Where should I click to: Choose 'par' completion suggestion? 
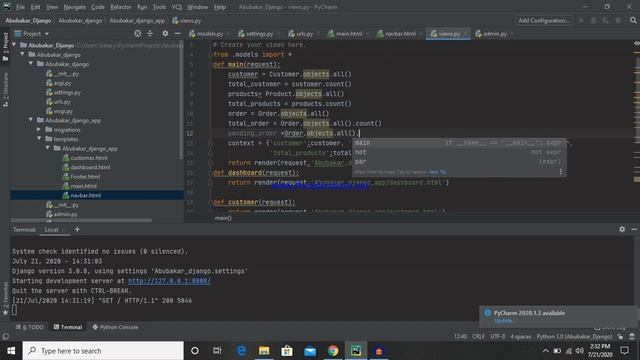click(459, 162)
